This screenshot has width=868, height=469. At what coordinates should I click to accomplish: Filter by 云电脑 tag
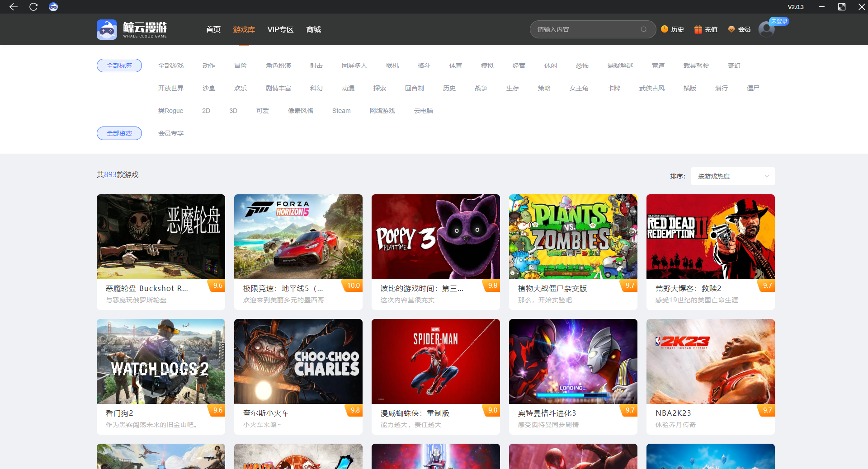(424, 111)
